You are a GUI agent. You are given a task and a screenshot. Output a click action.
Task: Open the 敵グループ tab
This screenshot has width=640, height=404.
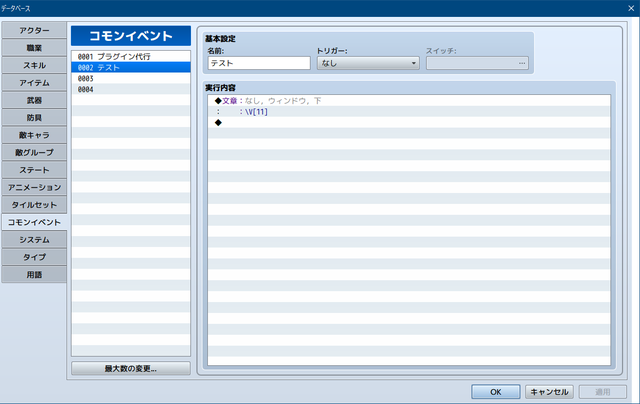coord(34,153)
